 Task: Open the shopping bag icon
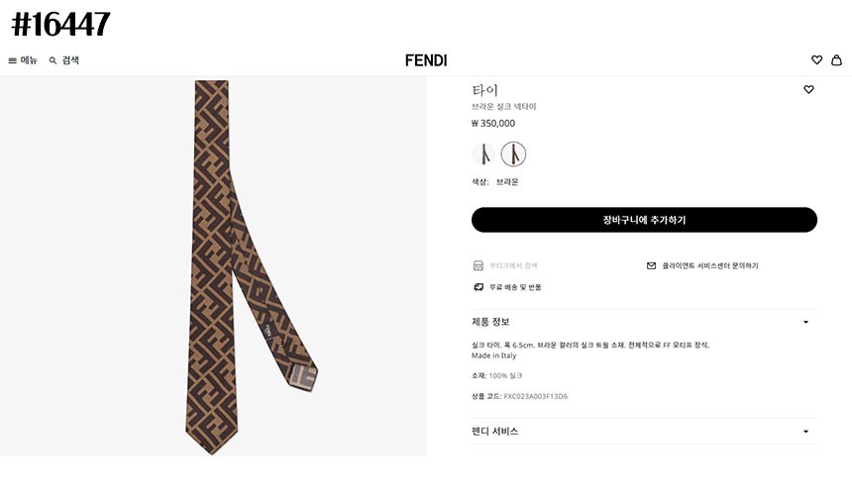pyautogui.click(x=836, y=60)
